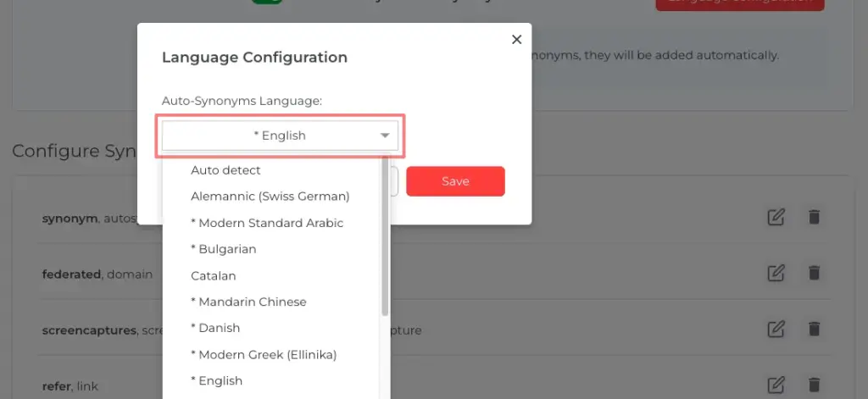Delete the synonym row entry

(814, 218)
